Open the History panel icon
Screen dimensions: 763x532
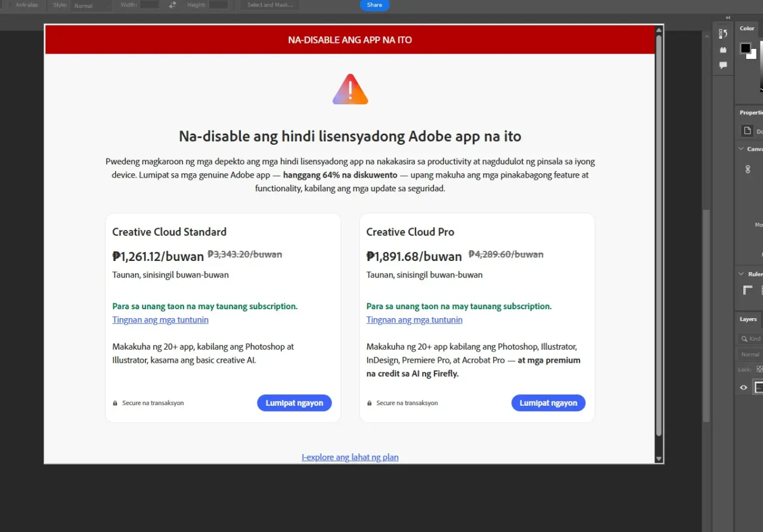(x=723, y=34)
